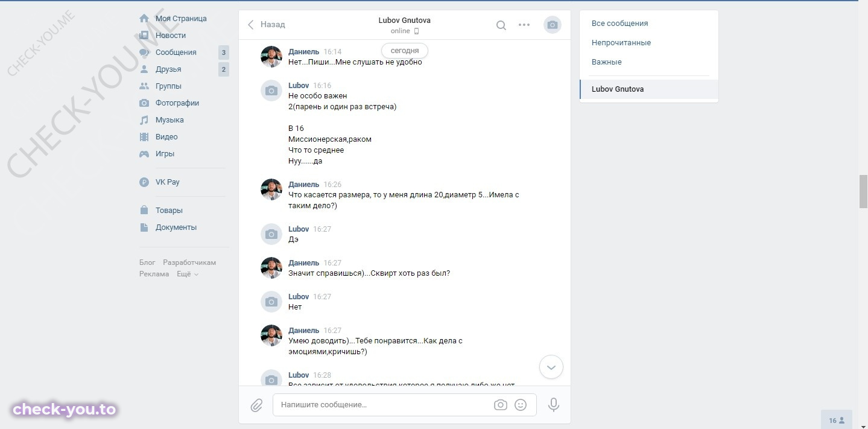Click the Сообщения speech bubble icon

coord(144,52)
